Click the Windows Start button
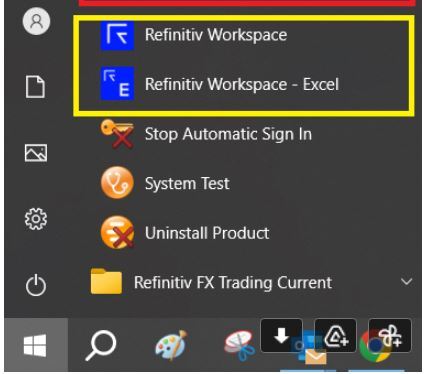The height and width of the screenshot is (374, 426). [35, 345]
